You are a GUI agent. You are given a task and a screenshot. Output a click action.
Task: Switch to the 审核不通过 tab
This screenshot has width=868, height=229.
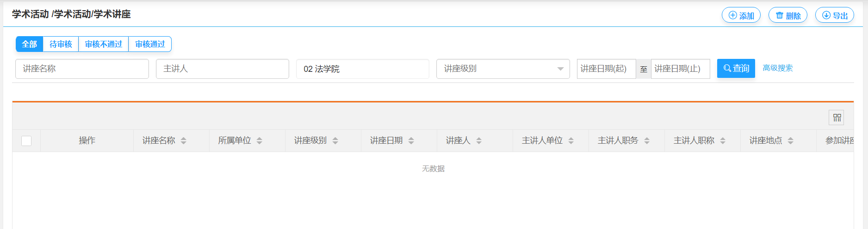tap(104, 44)
